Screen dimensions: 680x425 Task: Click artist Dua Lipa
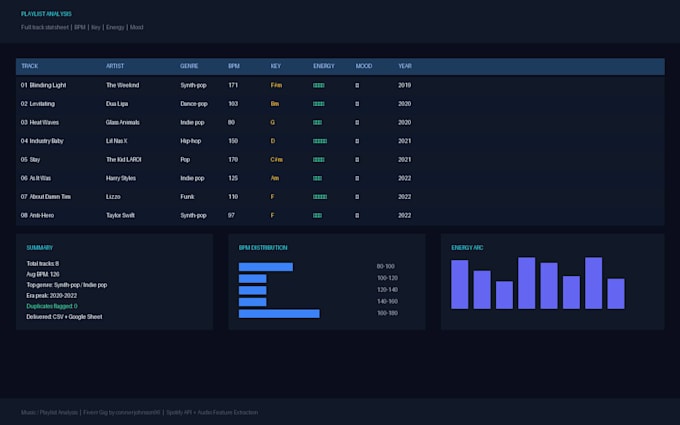click(117, 104)
